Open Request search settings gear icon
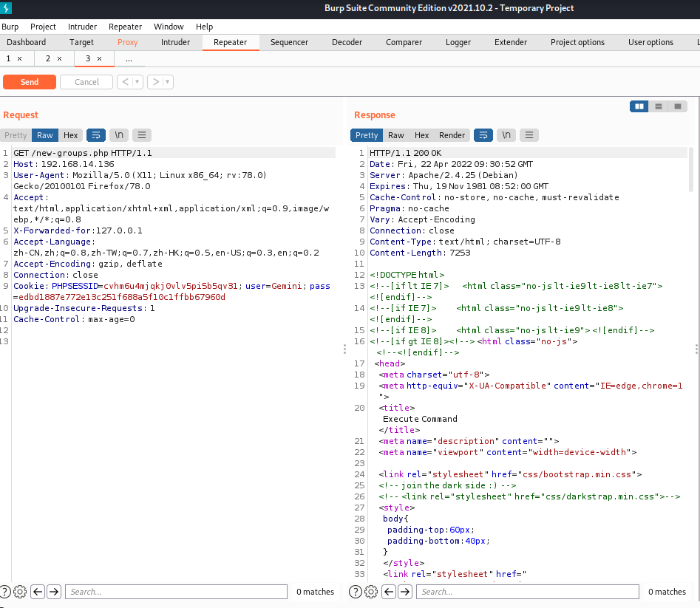The width and height of the screenshot is (700, 608). coord(20,592)
